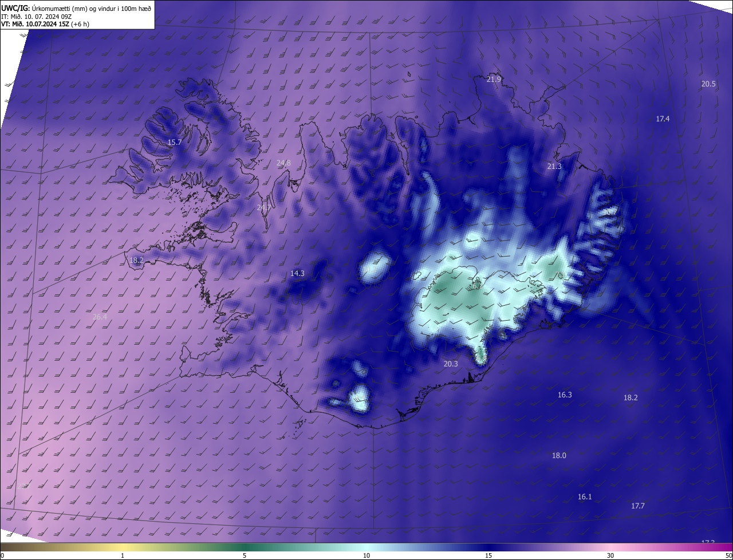This screenshot has width=733, height=560.
Task: Click the 18.0 value label
Action: [559, 455]
